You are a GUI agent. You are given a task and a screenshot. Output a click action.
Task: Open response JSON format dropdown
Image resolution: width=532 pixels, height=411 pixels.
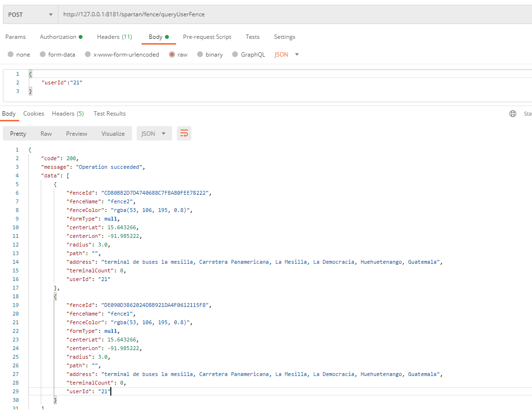[154, 134]
